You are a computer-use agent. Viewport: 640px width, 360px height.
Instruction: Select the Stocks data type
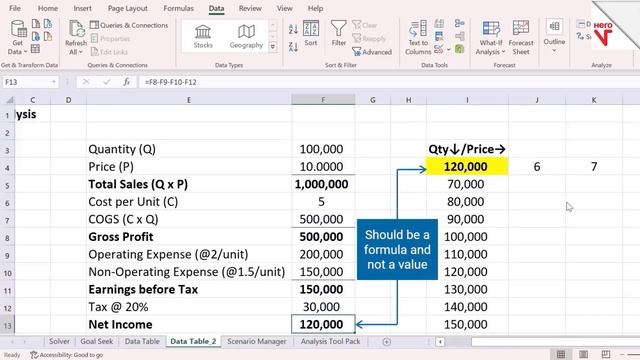click(203, 36)
